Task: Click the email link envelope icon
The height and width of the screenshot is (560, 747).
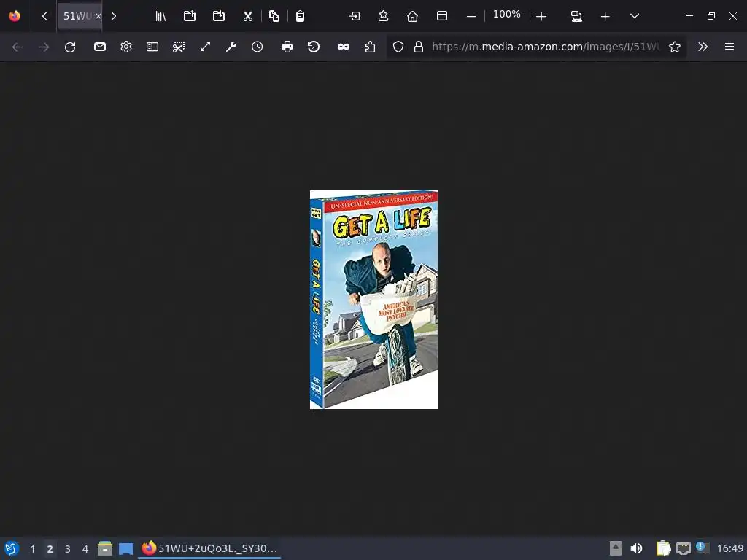Action: (x=99, y=47)
